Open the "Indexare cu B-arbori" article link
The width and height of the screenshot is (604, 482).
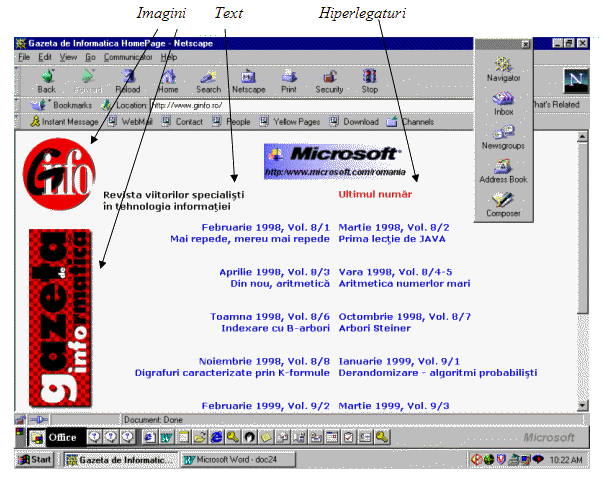click(277, 328)
